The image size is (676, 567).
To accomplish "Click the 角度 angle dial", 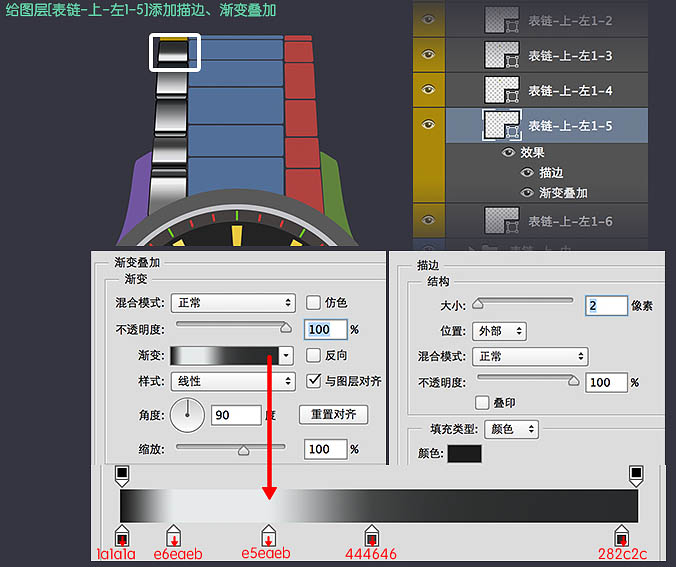I will (x=187, y=415).
